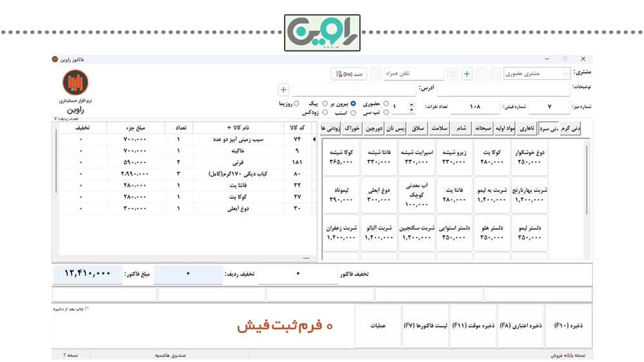644x362 pixels.
Task: Enable the چاپ بعد از ذخیره checkbox
Action: pos(88,309)
